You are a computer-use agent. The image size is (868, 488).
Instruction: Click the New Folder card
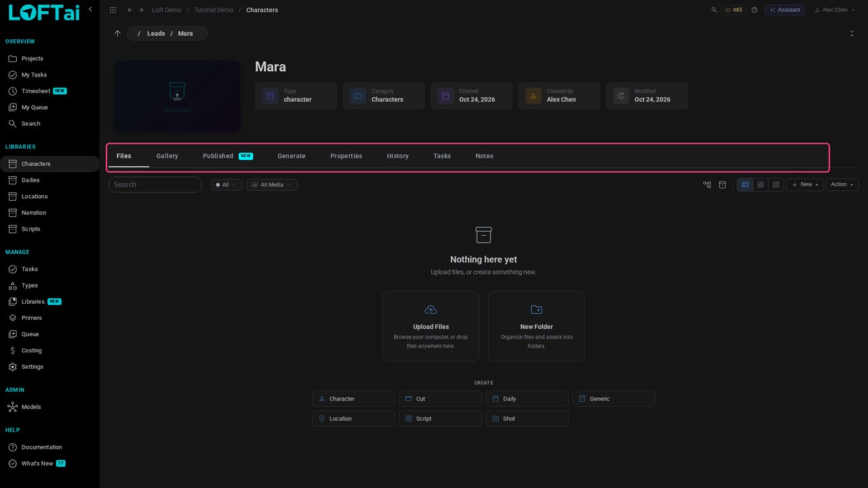tap(536, 327)
